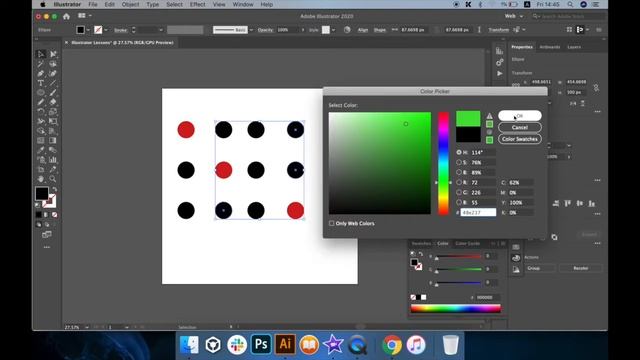Toggle None mode icon below toolbar color boxes
640x360 pixels.
(54, 215)
